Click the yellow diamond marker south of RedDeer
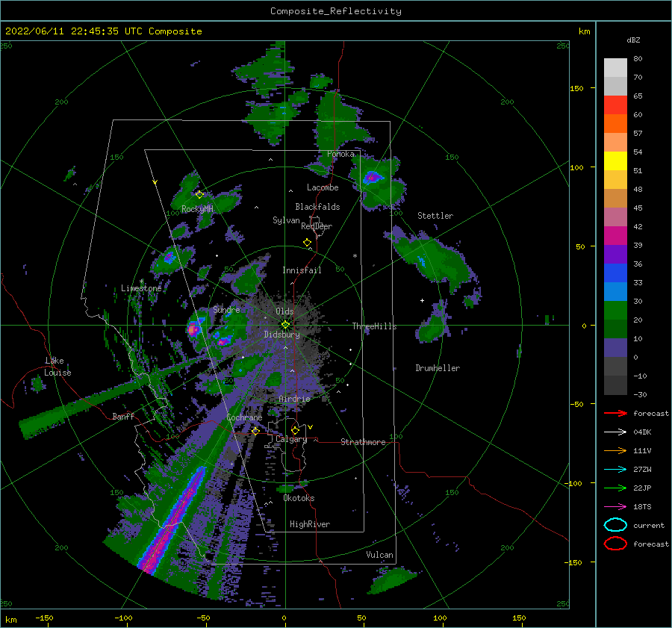 click(308, 242)
